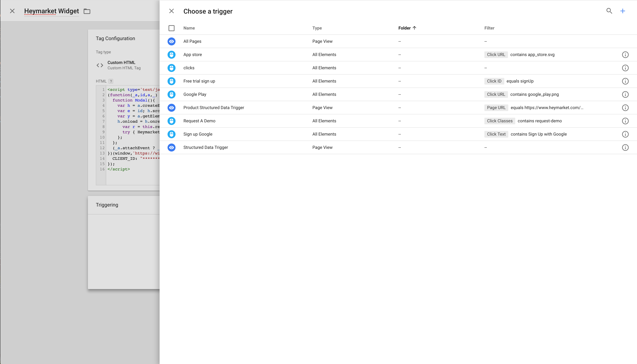Choose the Structured Data Trigger row name

[x=205, y=147]
